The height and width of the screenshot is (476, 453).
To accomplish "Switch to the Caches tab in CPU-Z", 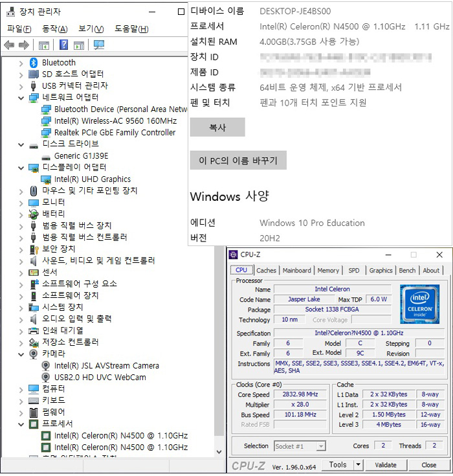I will pos(266,270).
